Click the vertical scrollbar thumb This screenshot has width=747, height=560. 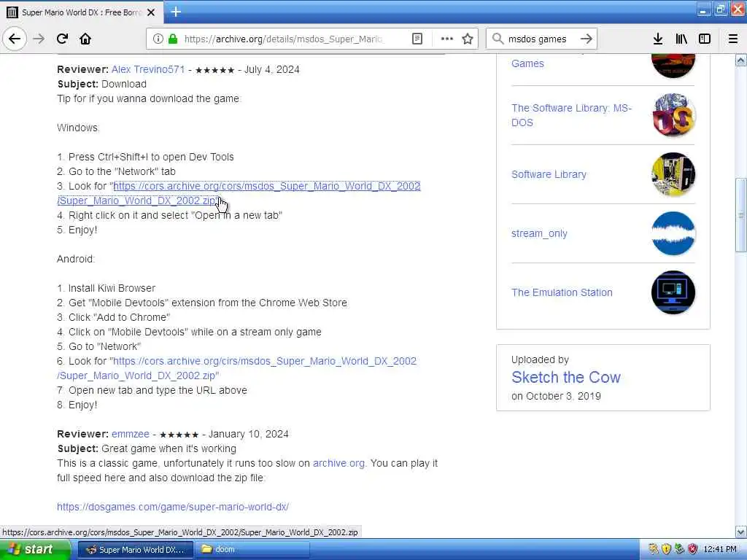click(x=741, y=215)
